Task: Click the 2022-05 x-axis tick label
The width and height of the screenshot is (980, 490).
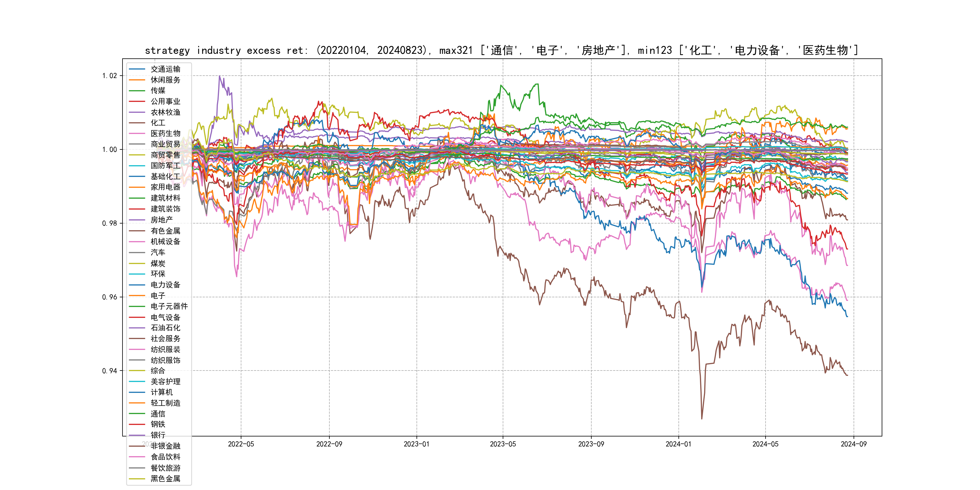Action: pos(241,444)
